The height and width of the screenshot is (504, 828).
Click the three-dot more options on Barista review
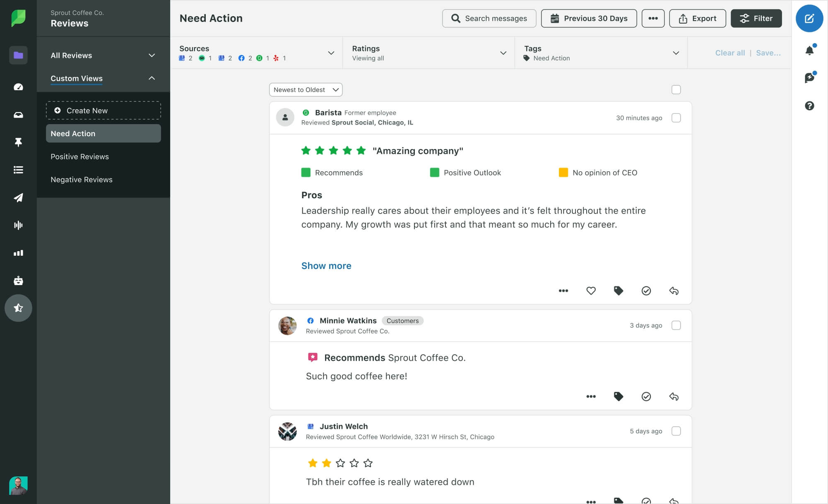point(563,291)
